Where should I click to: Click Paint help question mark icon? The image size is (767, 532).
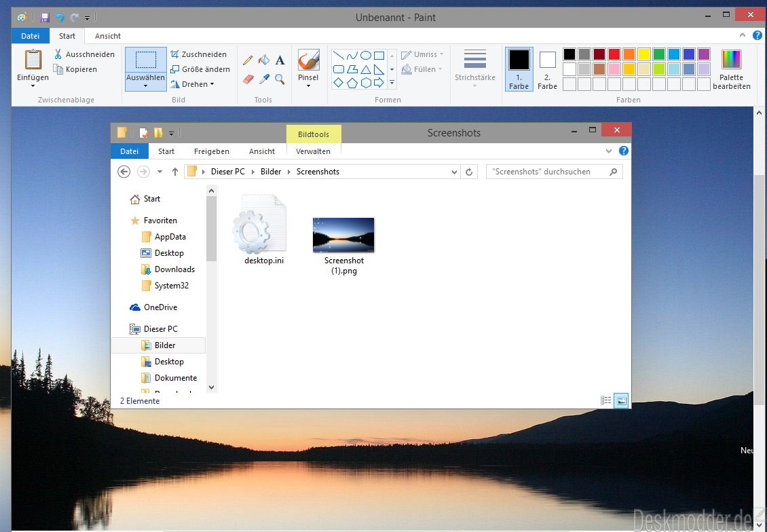(757, 35)
